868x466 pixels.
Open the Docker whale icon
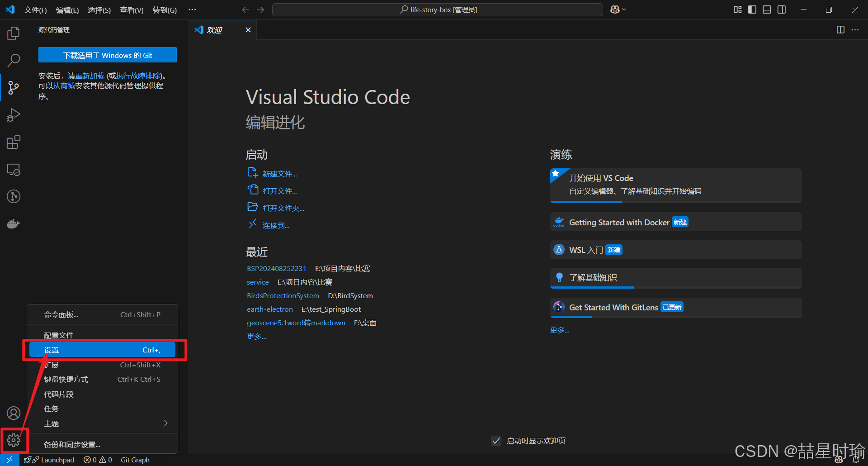[x=14, y=223]
